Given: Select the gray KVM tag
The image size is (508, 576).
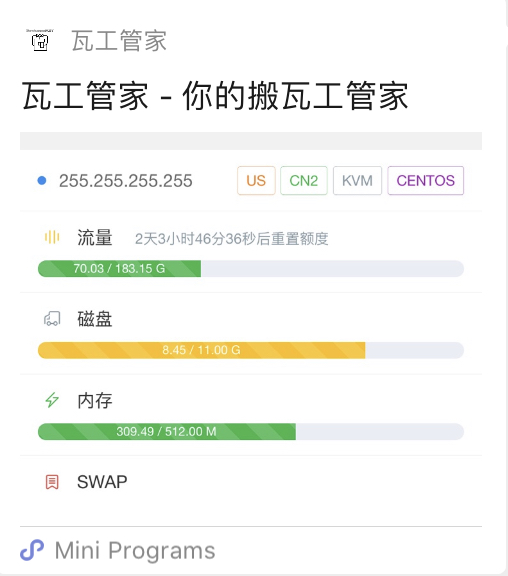Looking at the screenshot, I should (x=357, y=180).
